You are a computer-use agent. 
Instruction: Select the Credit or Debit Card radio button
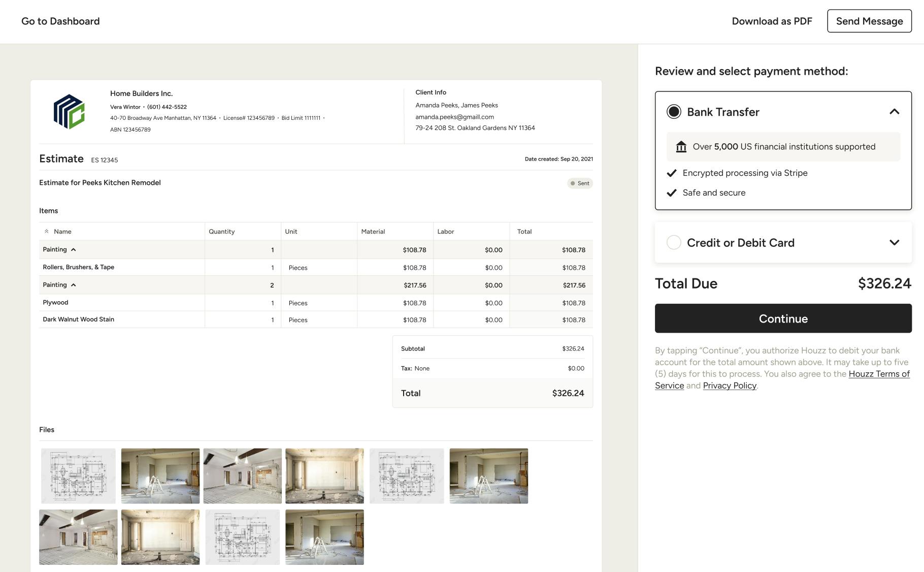(x=674, y=242)
